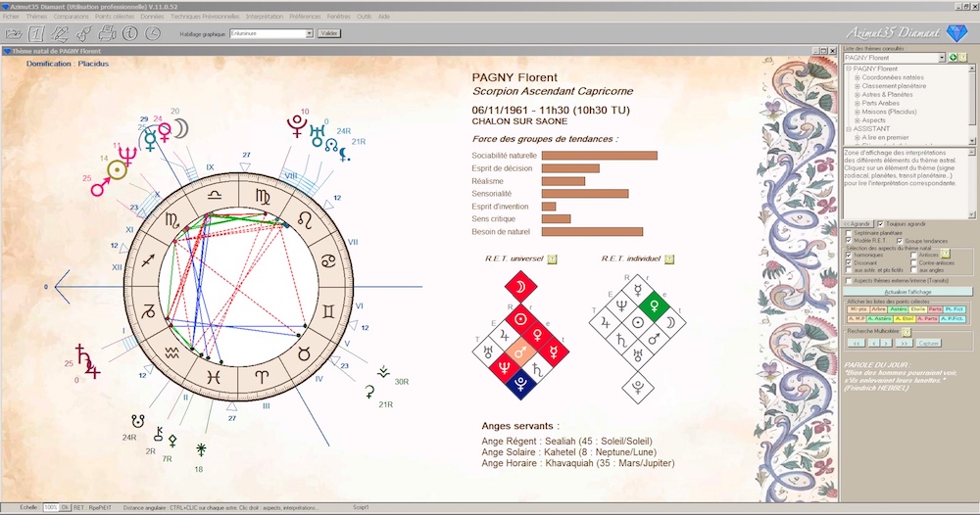Toggle the Groupe tendances checkbox
Viewport: 980px width, 515px height.
pyautogui.click(x=899, y=241)
